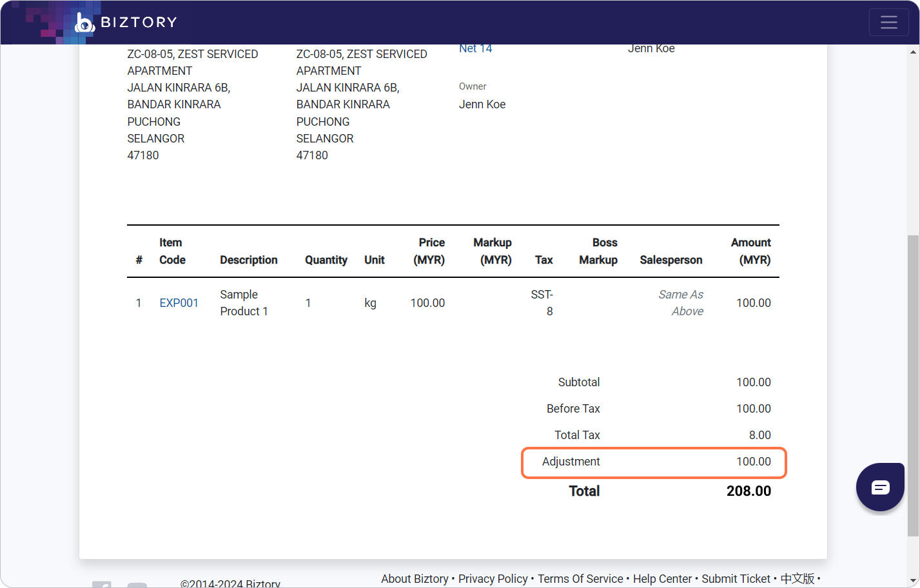Click the kg unit cell

pyautogui.click(x=370, y=303)
